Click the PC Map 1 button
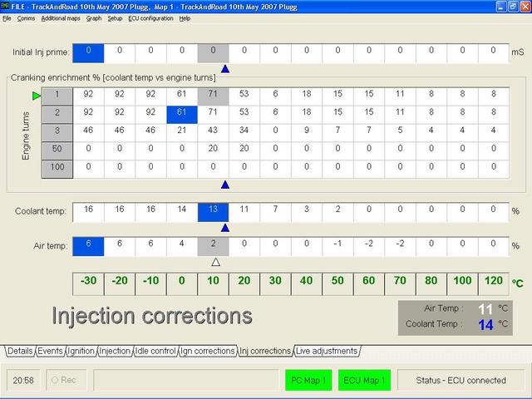The height and width of the screenshot is (399, 532). pos(308,380)
